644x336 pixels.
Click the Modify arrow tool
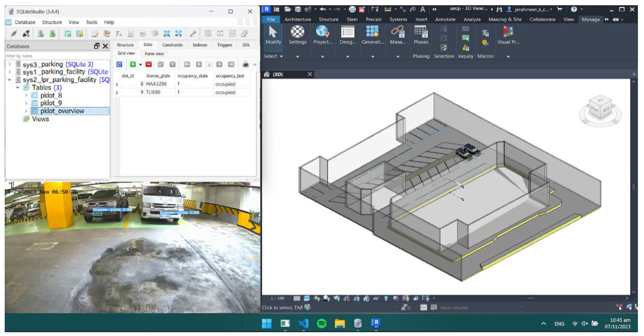pos(273,35)
